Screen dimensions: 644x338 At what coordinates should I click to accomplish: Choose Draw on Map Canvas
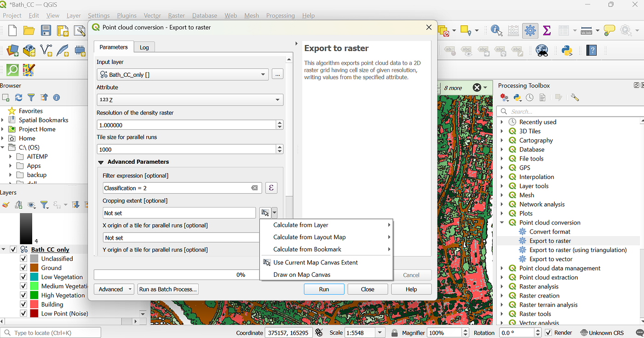pyautogui.click(x=326, y=275)
